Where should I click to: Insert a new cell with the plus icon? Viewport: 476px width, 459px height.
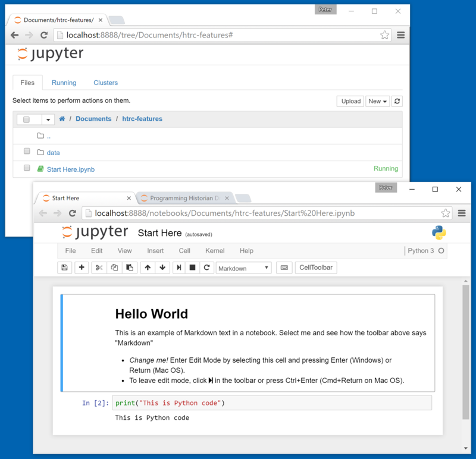[81, 268]
